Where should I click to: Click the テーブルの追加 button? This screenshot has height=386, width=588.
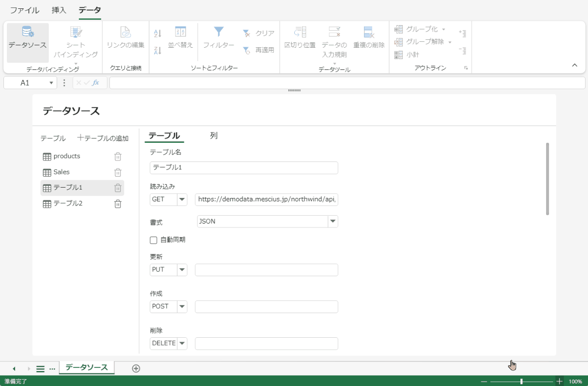point(103,138)
